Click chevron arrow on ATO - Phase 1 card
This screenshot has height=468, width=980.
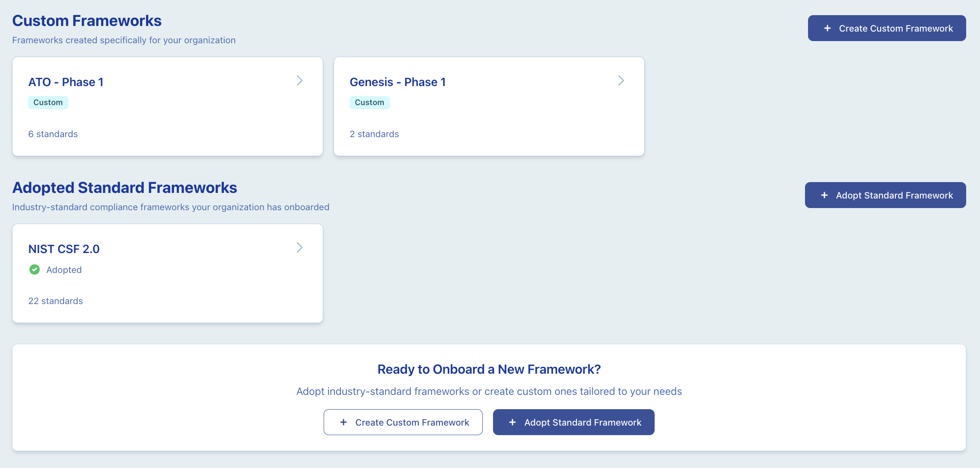click(x=299, y=80)
